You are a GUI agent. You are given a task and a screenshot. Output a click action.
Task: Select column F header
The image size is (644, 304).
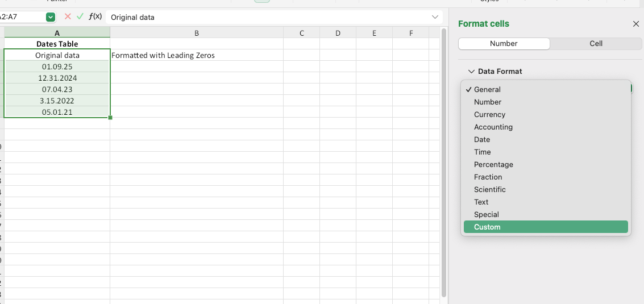tap(411, 33)
